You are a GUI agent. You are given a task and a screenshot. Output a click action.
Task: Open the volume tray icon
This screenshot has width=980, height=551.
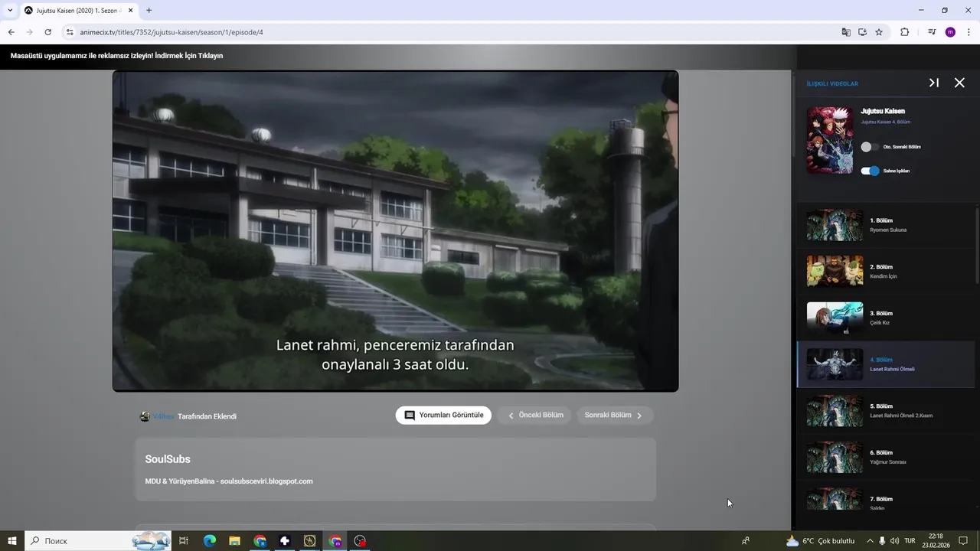[x=894, y=541]
